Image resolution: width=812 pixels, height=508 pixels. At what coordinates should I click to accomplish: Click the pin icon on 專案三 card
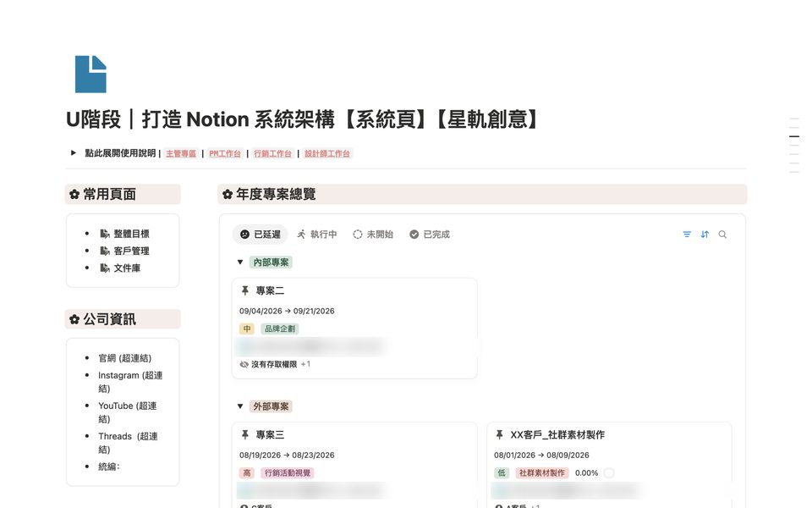click(245, 435)
